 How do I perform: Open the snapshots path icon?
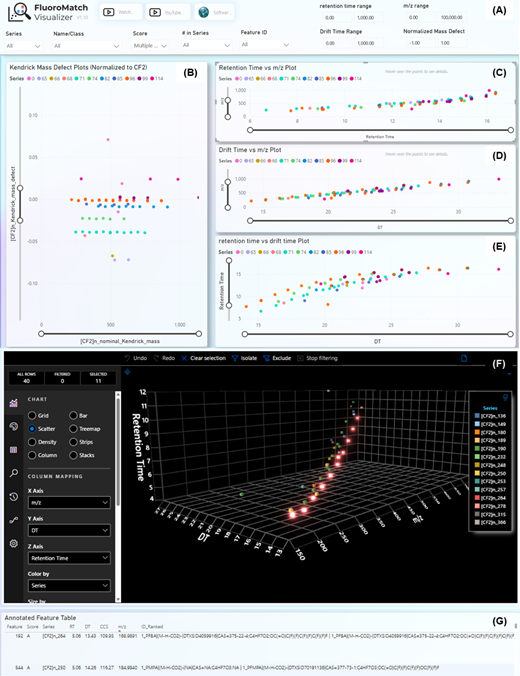[x=13, y=520]
